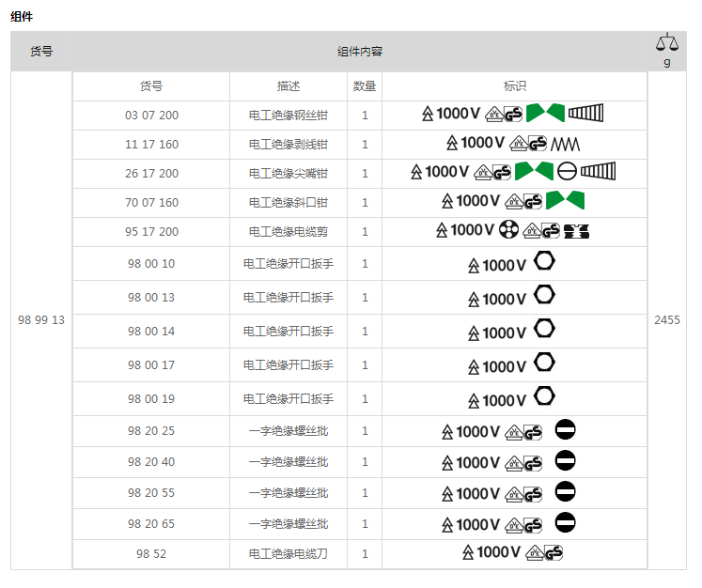
Task: Click cable cross-section icon in row 95 17 200
Action: coord(508,230)
